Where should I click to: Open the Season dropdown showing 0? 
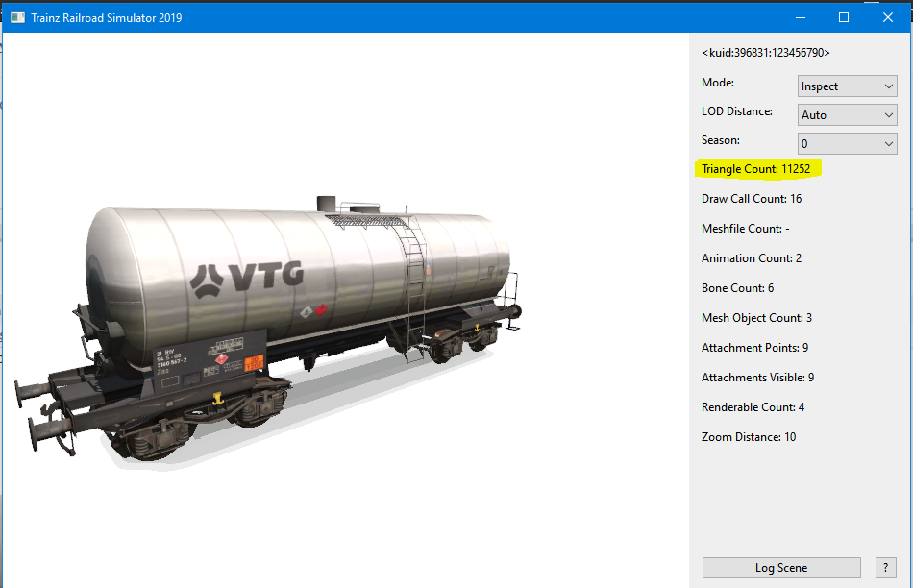click(x=847, y=143)
